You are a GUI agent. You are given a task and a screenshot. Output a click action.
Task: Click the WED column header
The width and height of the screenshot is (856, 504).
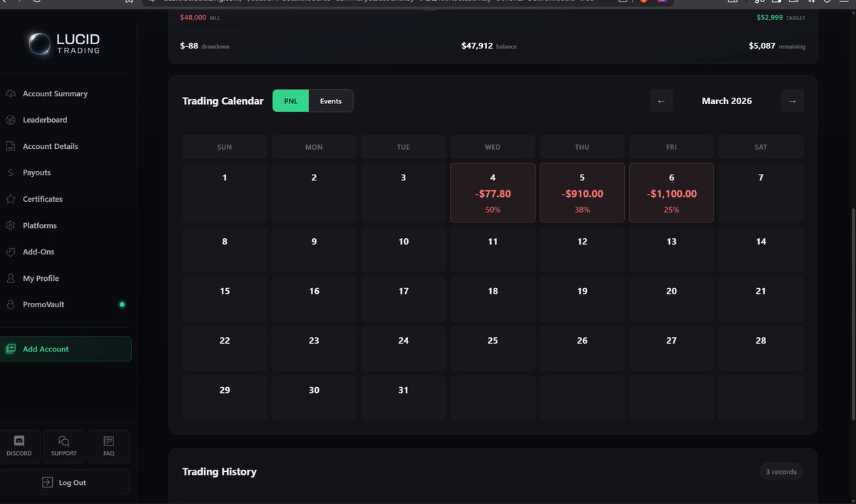tap(493, 147)
